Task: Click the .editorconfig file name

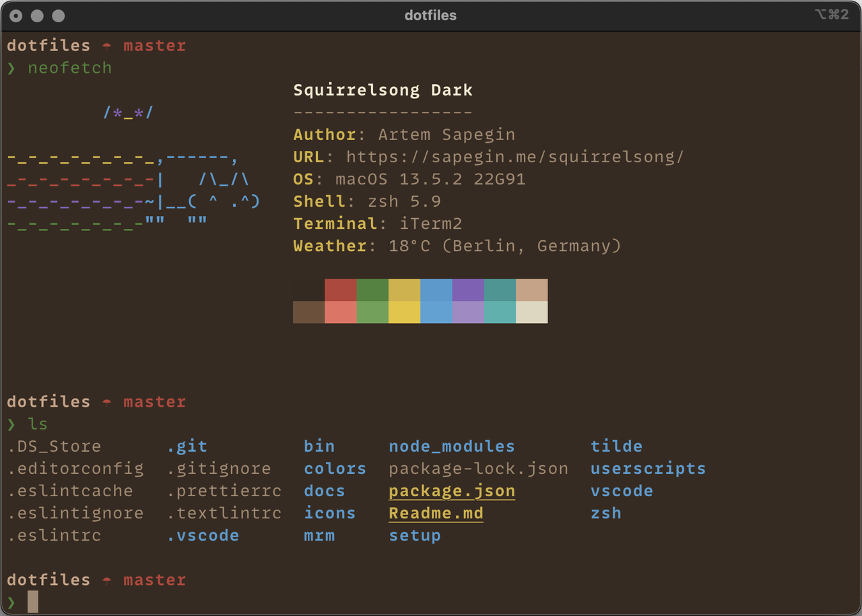Action: [x=75, y=469]
